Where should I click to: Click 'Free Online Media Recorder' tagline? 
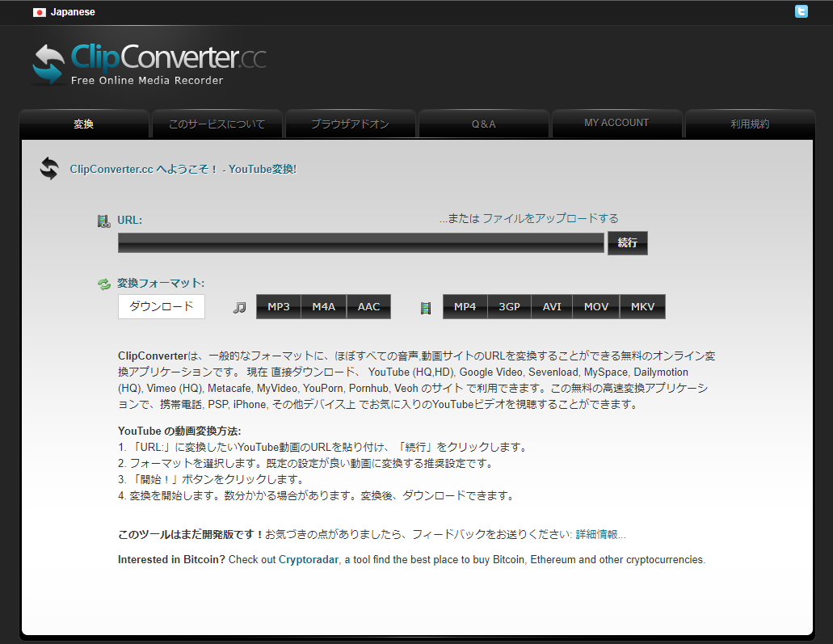(x=147, y=80)
